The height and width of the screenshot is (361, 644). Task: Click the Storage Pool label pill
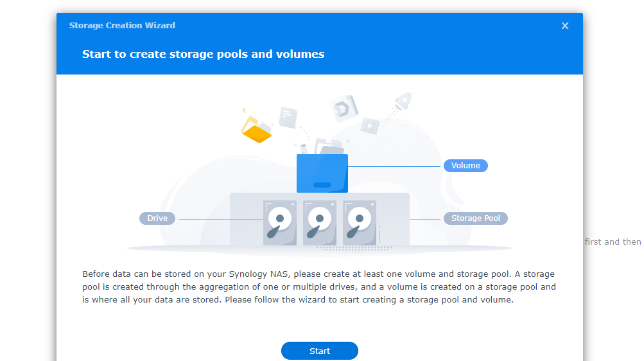point(475,218)
